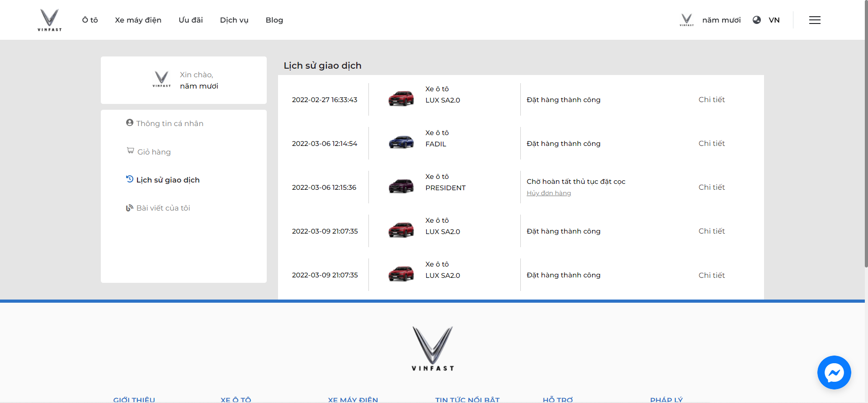Click the TIN TỨC NỔI BẬT footer heading
Viewport: 868px width, 403px height.
point(467,399)
